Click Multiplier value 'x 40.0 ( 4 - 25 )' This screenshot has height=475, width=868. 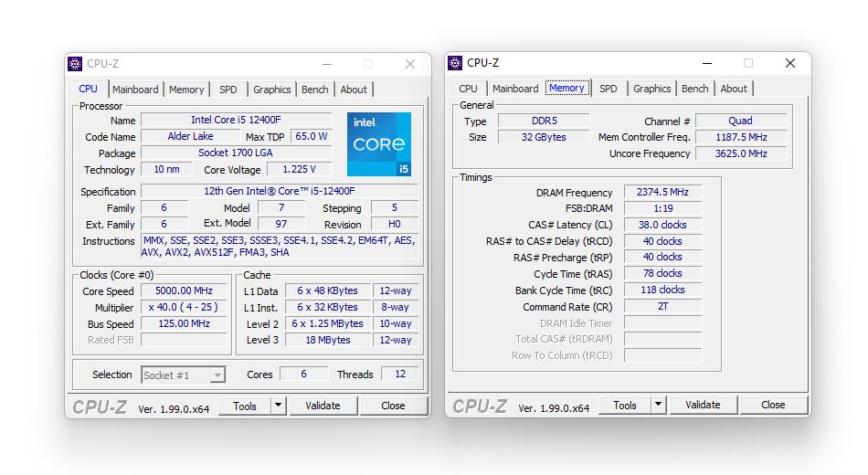[x=185, y=307]
